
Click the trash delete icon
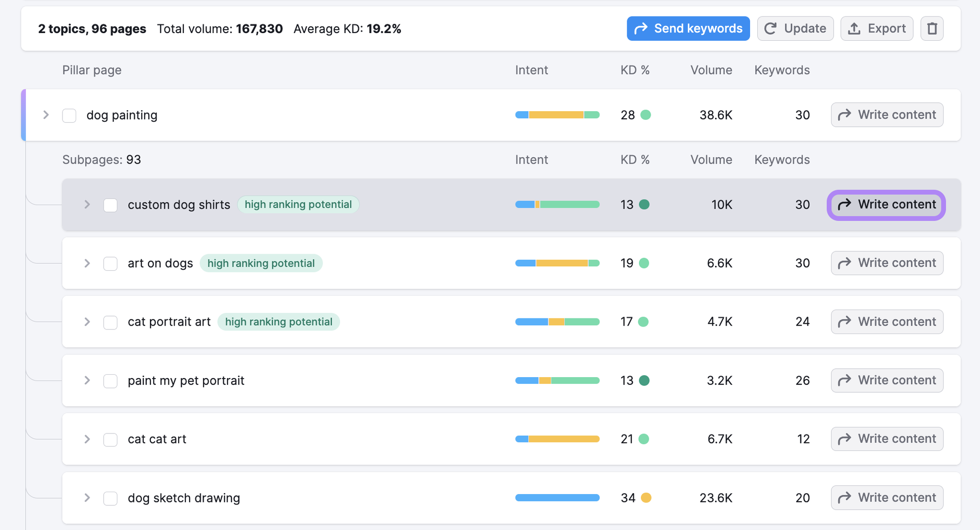[931, 29]
